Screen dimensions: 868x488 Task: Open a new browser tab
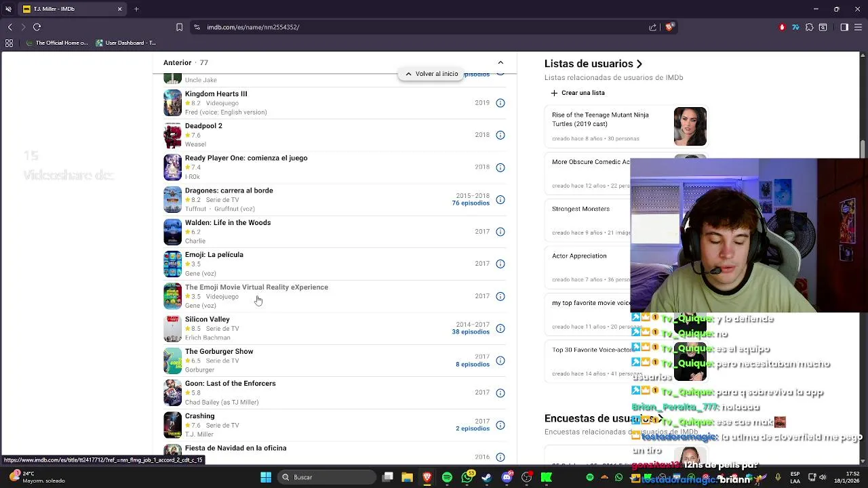pyautogui.click(x=136, y=9)
